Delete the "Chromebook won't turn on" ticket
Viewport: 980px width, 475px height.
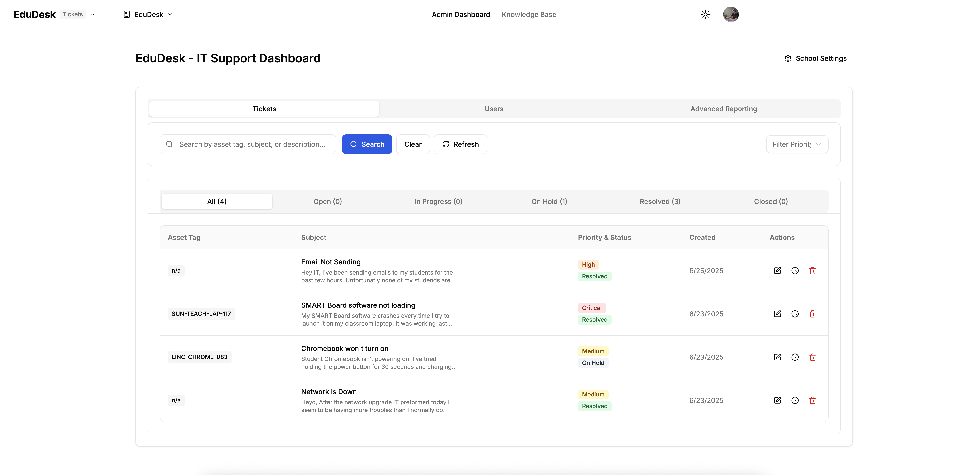[x=813, y=357]
